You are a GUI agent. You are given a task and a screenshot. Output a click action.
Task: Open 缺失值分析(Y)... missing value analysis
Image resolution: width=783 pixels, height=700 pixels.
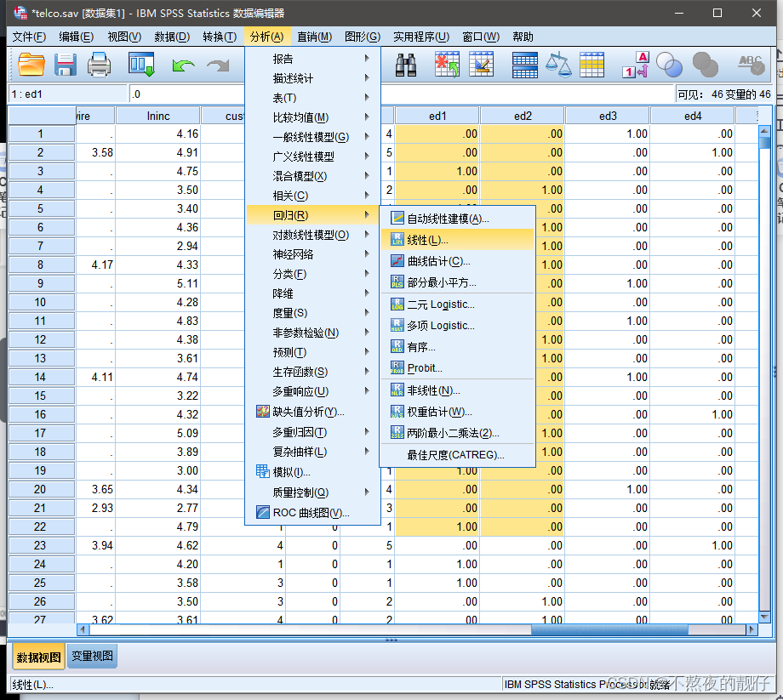point(312,412)
